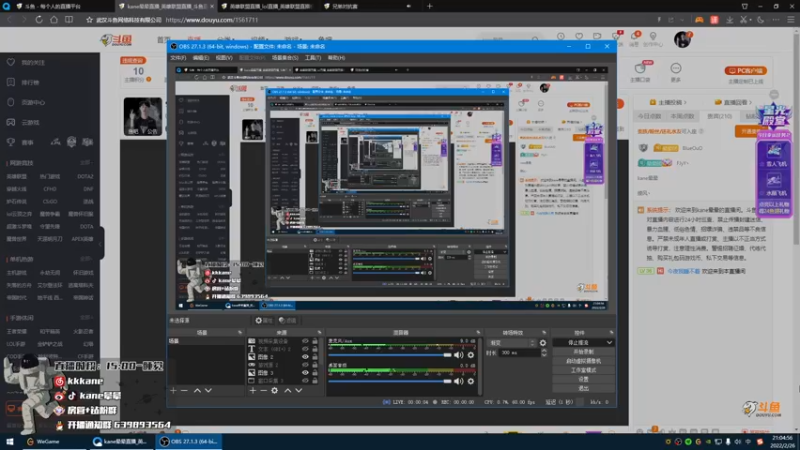Screen dimensions: 800x450
Task: Edit transition duration 300 ms field
Action: [x=519, y=353]
